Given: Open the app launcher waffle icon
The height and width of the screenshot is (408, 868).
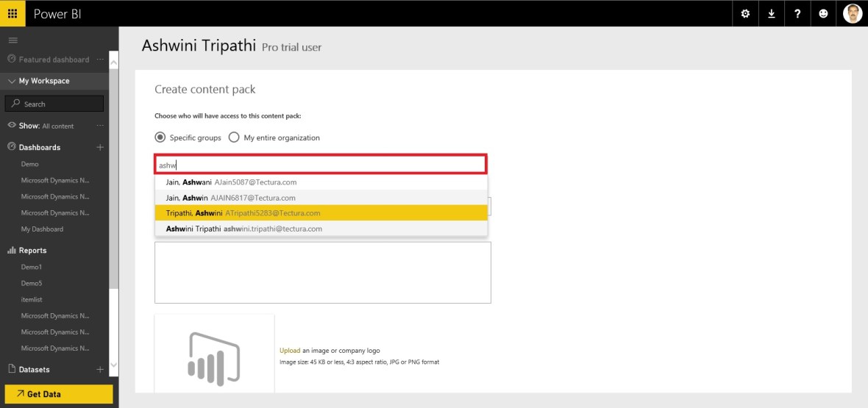Looking at the screenshot, I should coord(13,13).
